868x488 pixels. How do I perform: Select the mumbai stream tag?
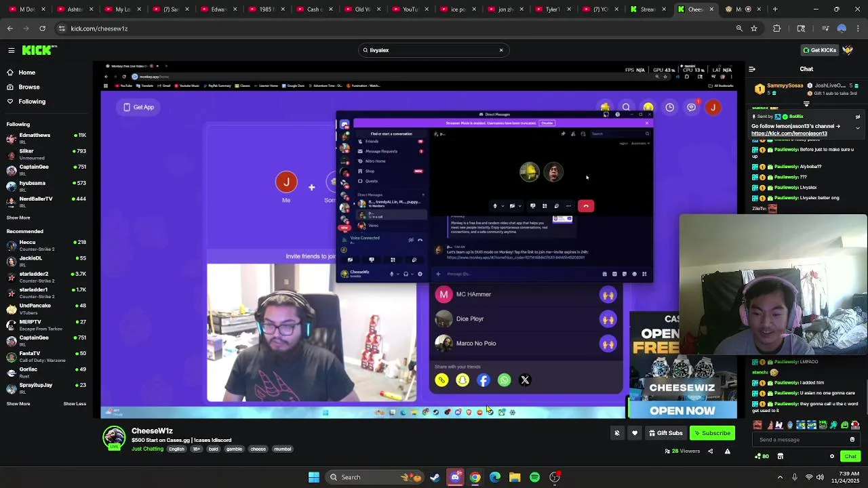pos(283,449)
